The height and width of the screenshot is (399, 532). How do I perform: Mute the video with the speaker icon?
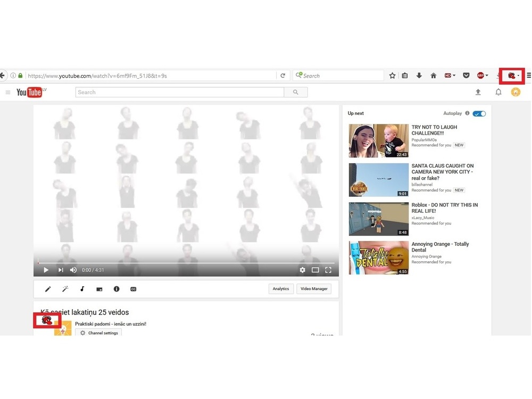[x=73, y=270]
